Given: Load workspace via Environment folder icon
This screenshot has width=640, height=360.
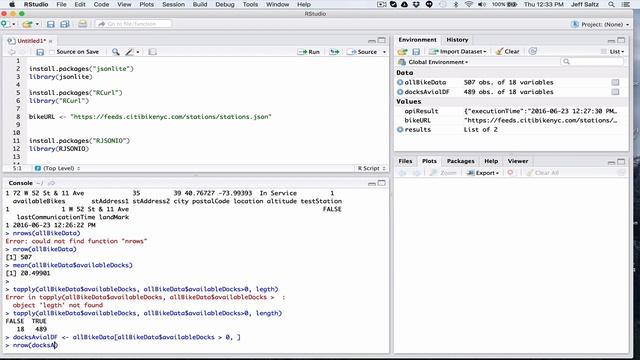Looking at the screenshot, I should [x=402, y=51].
